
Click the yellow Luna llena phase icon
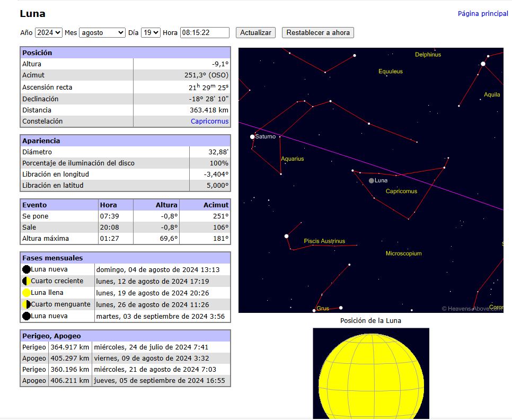(27, 293)
